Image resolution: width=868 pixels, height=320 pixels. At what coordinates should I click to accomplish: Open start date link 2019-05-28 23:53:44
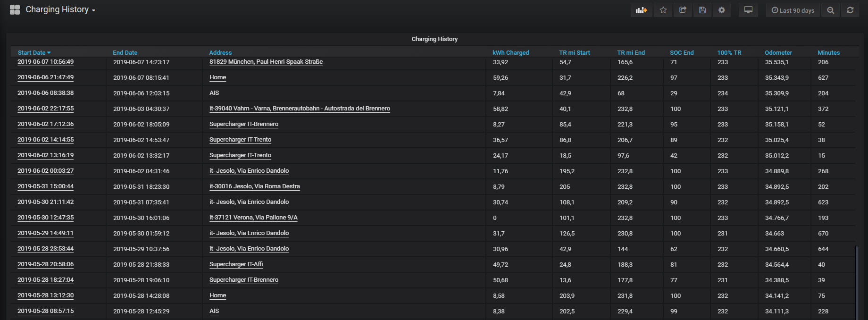(x=46, y=249)
